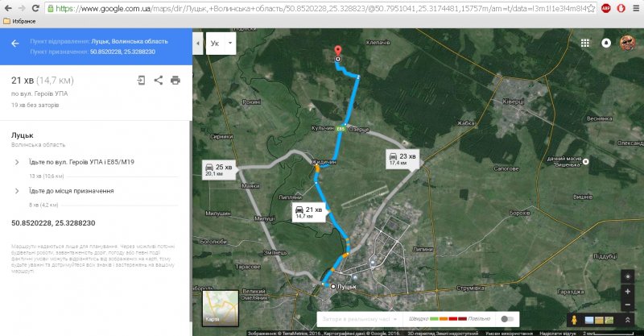644x336 pixels.
Task: Click the back arrow in directions header
Action: (x=14, y=44)
